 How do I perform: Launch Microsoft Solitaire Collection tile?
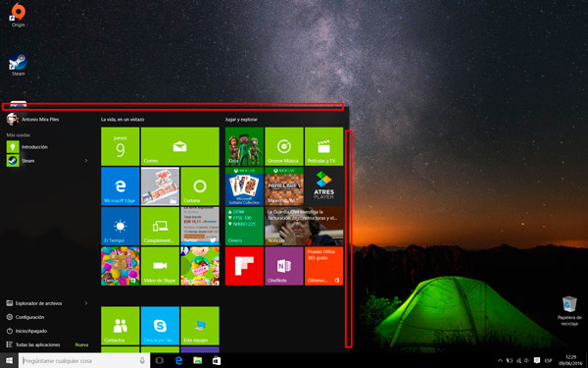pos(244,185)
